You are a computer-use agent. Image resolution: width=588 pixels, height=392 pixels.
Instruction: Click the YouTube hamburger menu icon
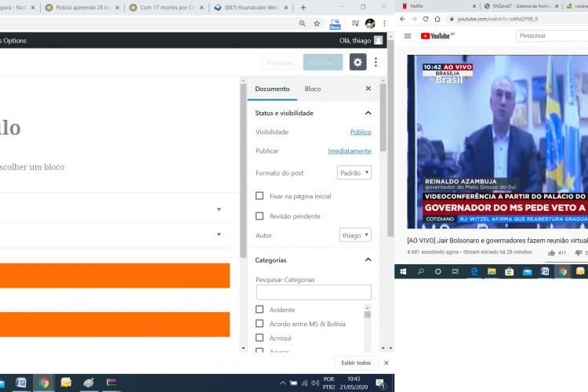(x=408, y=36)
